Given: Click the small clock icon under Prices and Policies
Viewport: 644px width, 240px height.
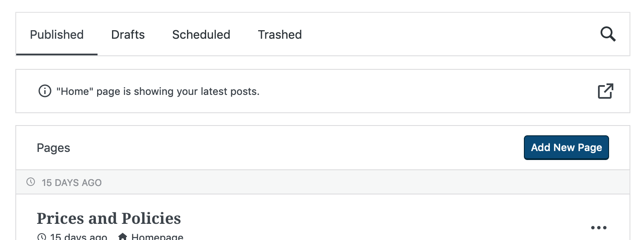Looking at the screenshot, I should 41,237.
